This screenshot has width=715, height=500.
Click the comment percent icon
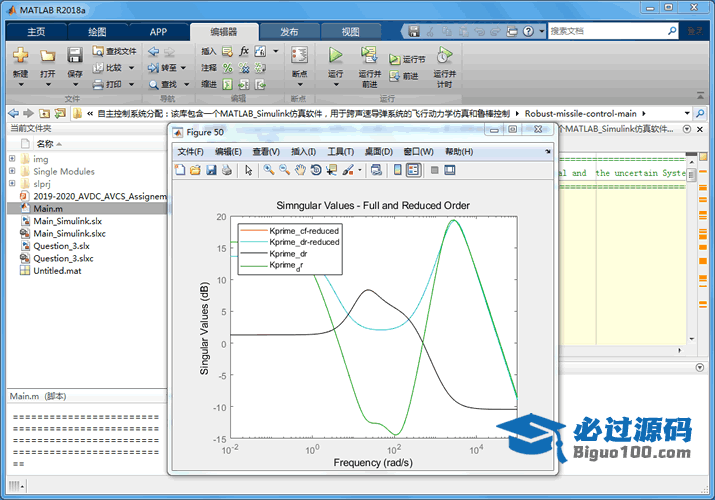click(228, 68)
